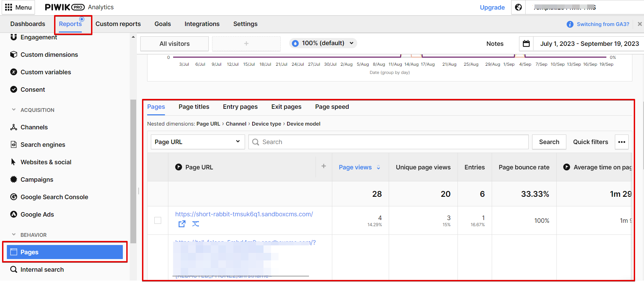Open the three-dots more options button
This screenshot has height=283, width=644.
622,142
